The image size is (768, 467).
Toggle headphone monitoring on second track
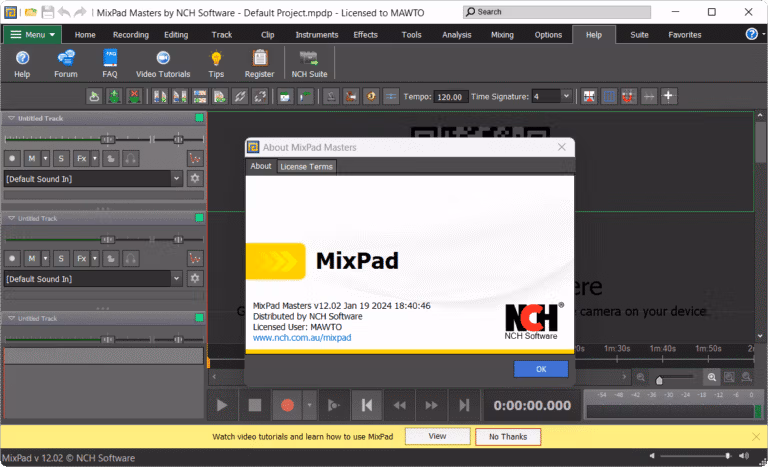tap(131, 258)
